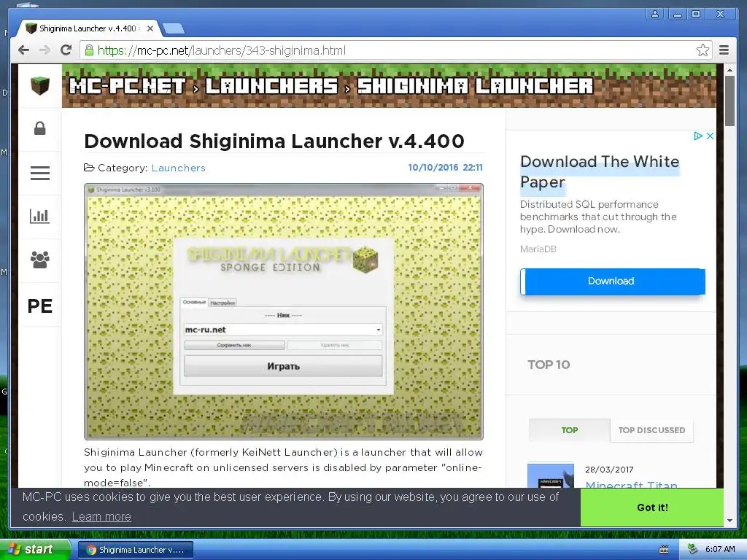This screenshot has width=747, height=560.
Task: Click the AdChoices triangle icon
Action: point(698,136)
